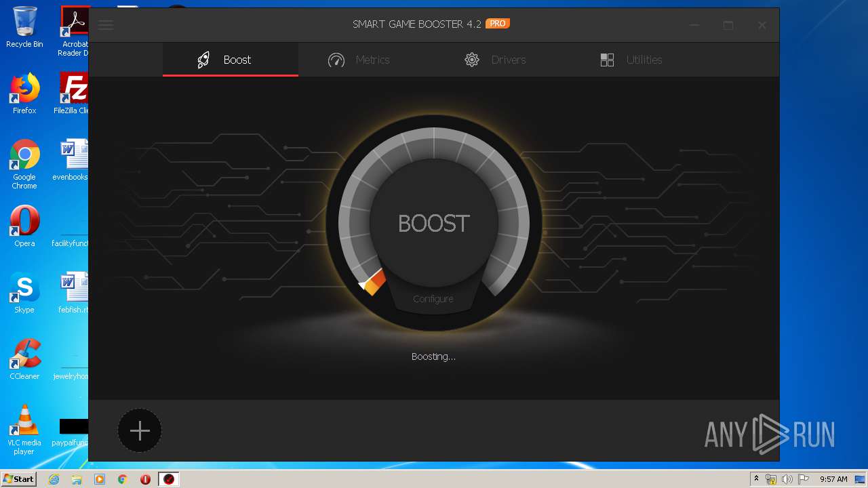Minimize the Smart Game Booster window
Image resolution: width=868 pixels, height=488 pixels.
click(x=694, y=25)
